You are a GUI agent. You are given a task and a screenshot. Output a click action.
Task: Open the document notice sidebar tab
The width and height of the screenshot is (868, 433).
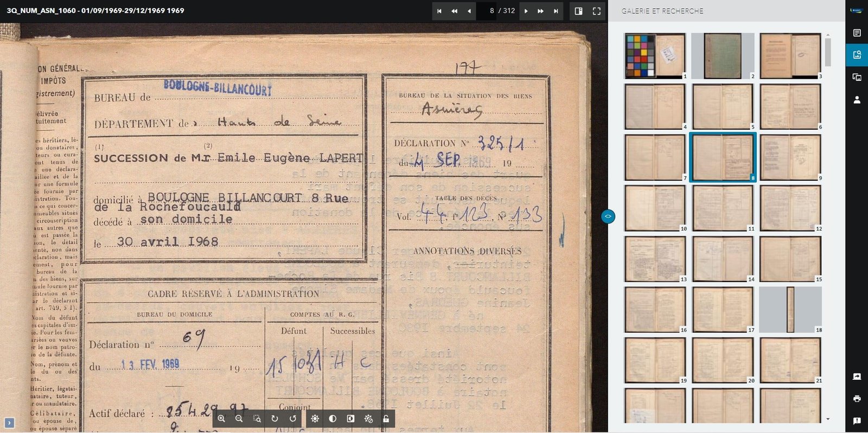tap(857, 33)
